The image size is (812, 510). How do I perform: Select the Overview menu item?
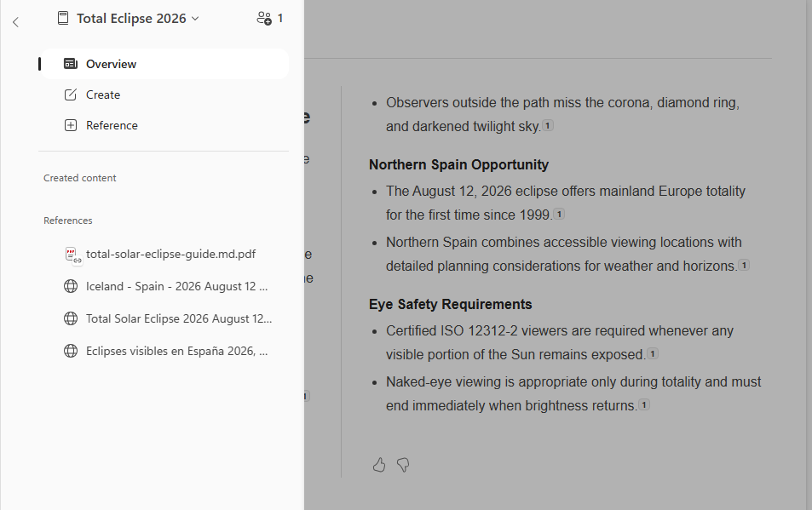(164, 64)
